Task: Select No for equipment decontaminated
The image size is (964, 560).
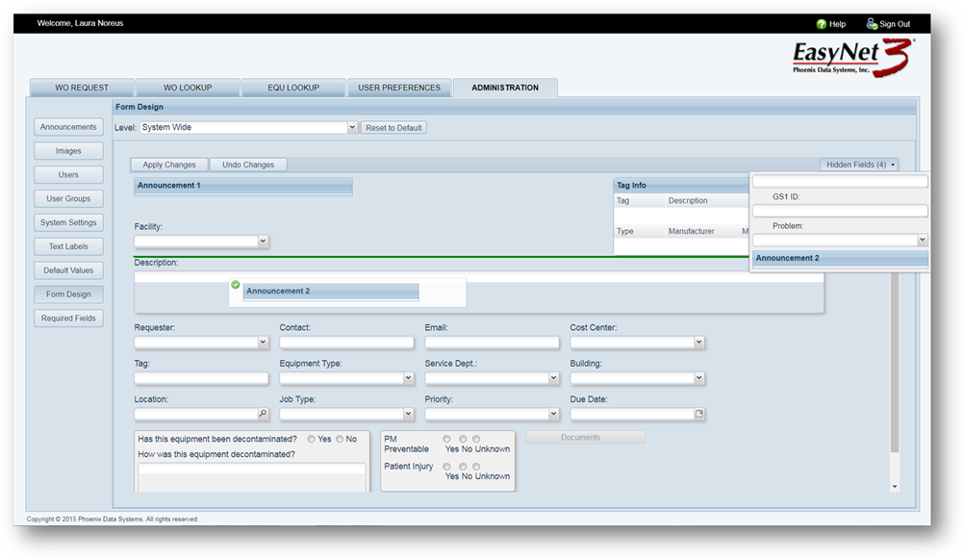Action: 338,439
